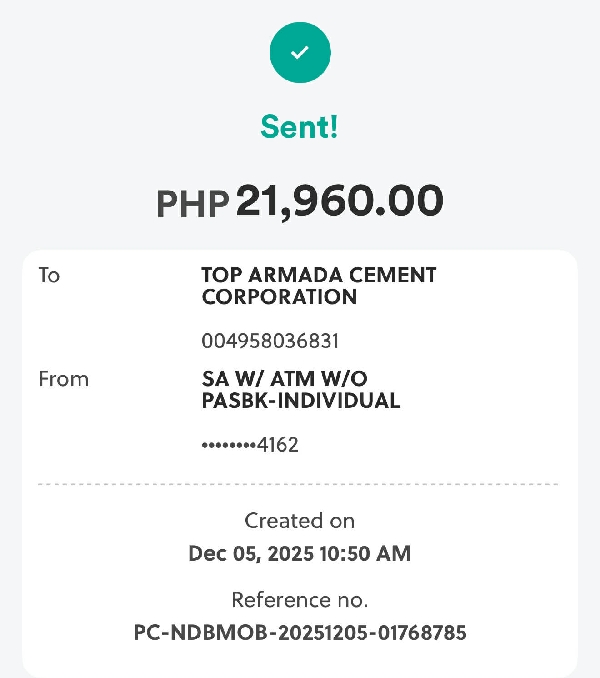The image size is (600, 678).
Task: Click the PASBK-INDIVIDUAL account type text
Action: tap(300, 401)
